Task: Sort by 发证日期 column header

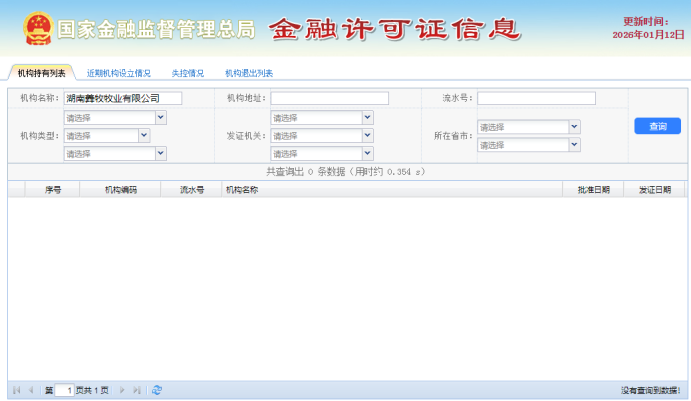Action: (x=655, y=190)
